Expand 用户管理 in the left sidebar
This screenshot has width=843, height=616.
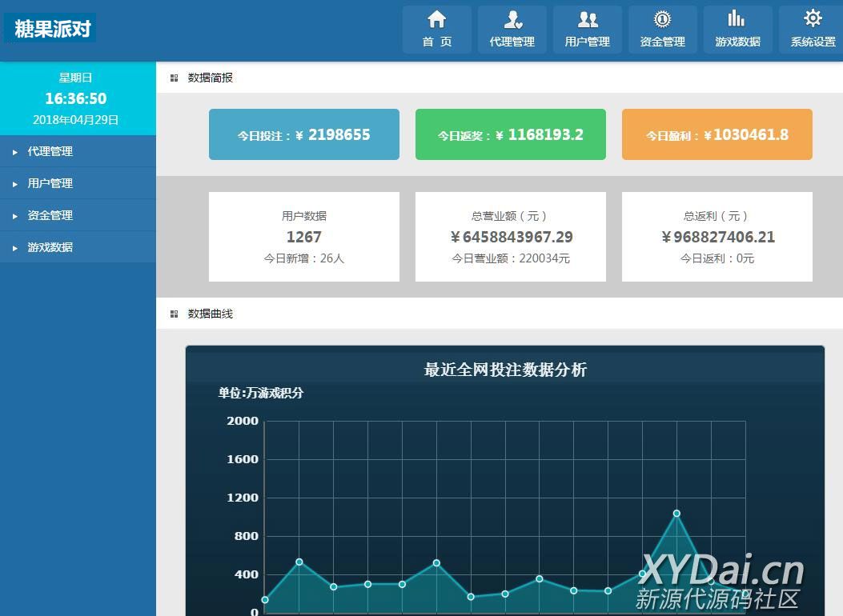pos(50,183)
